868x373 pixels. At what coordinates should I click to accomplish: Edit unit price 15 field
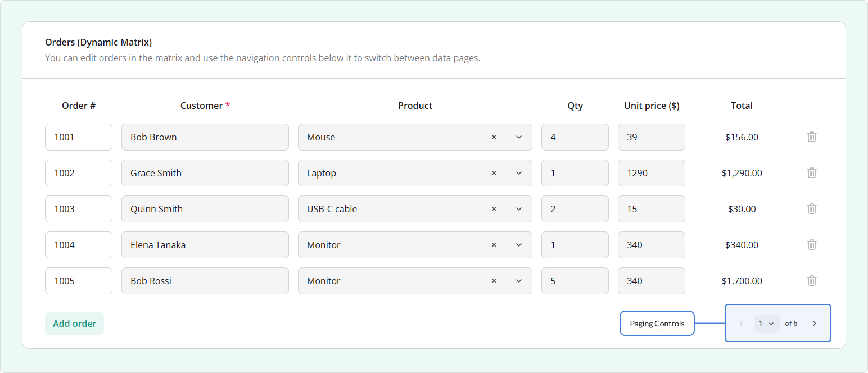click(652, 209)
